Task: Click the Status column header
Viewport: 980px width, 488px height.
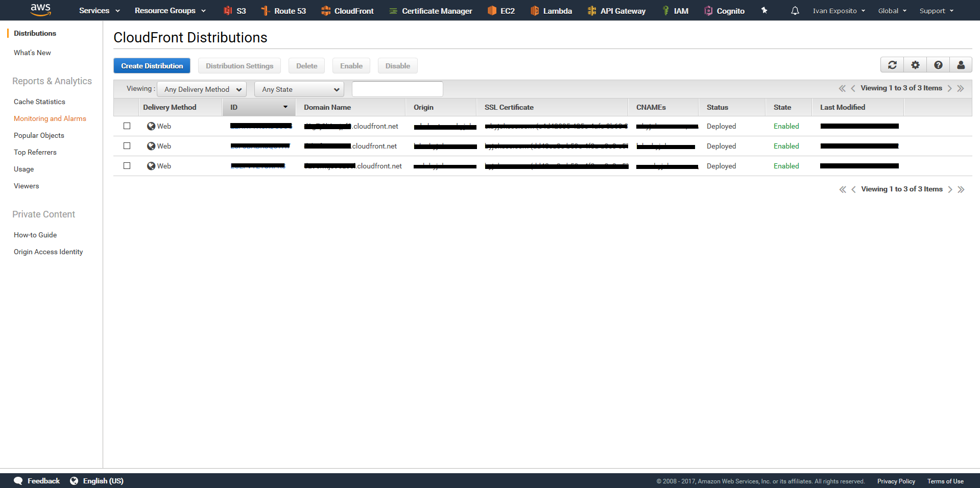Action: coord(732,107)
